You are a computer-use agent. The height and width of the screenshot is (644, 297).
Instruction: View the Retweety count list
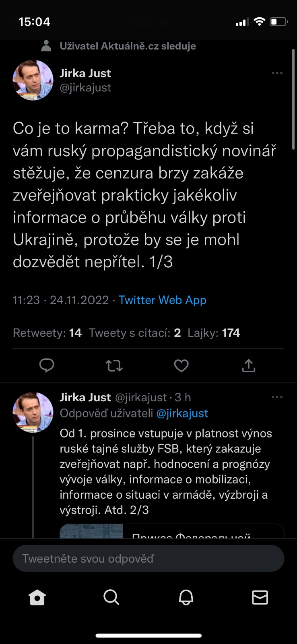[47, 333]
